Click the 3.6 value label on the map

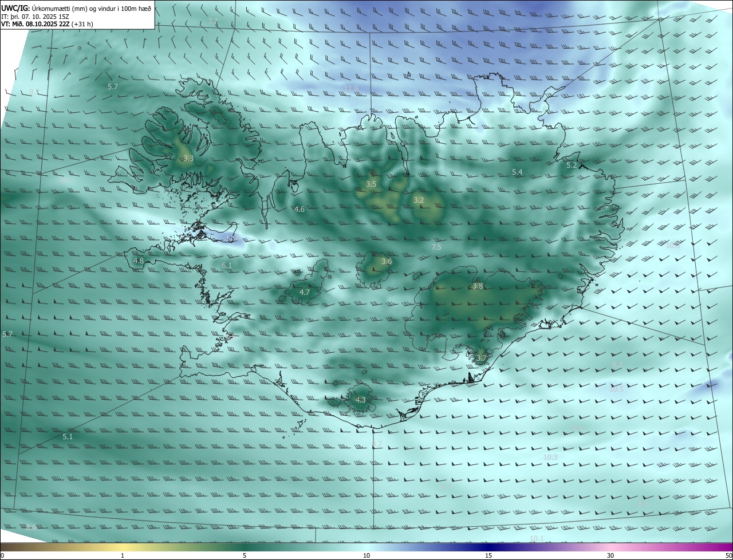point(387,262)
